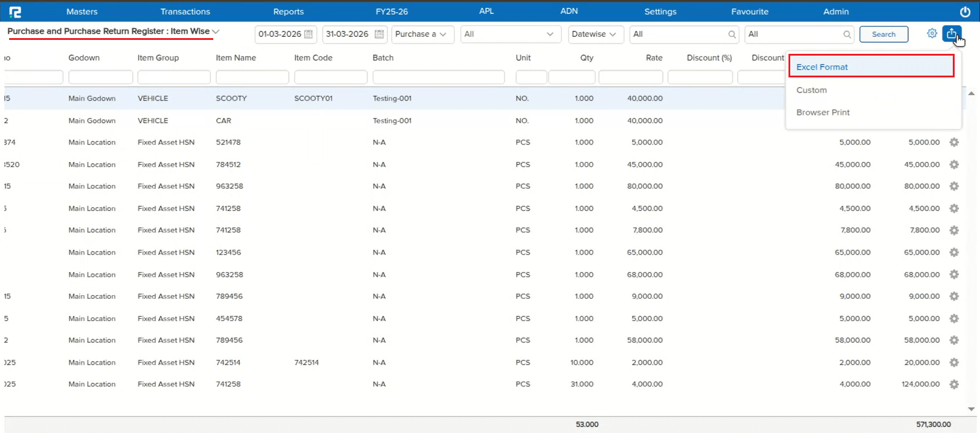Choose Excel Format export option
The image size is (980, 433).
[x=871, y=66]
